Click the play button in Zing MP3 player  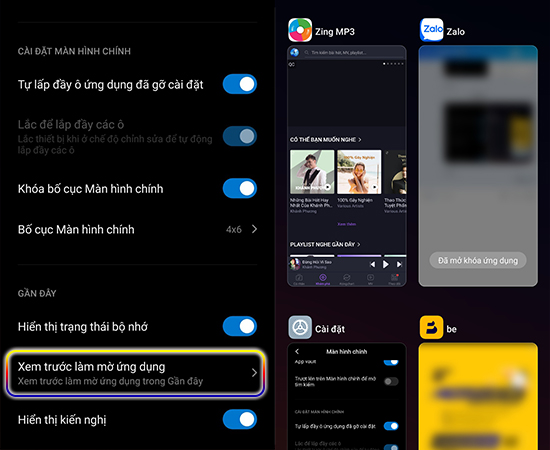[x=385, y=264]
